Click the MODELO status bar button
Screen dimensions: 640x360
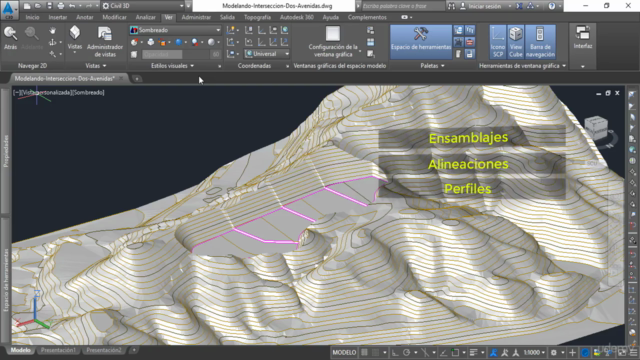[x=344, y=353]
